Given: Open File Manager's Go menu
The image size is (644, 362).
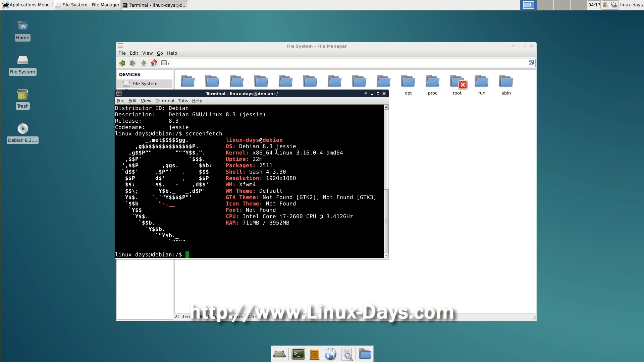Looking at the screenshot, I should [x=160, y=53].
